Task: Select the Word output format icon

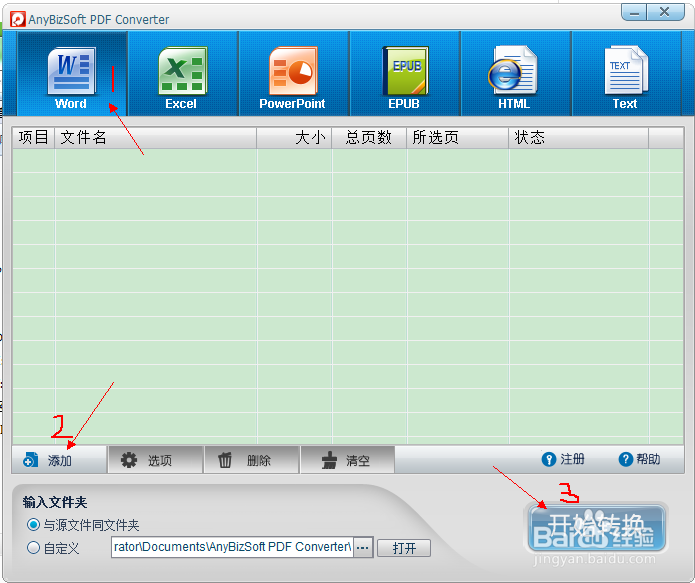Action: tap(71, 74)
